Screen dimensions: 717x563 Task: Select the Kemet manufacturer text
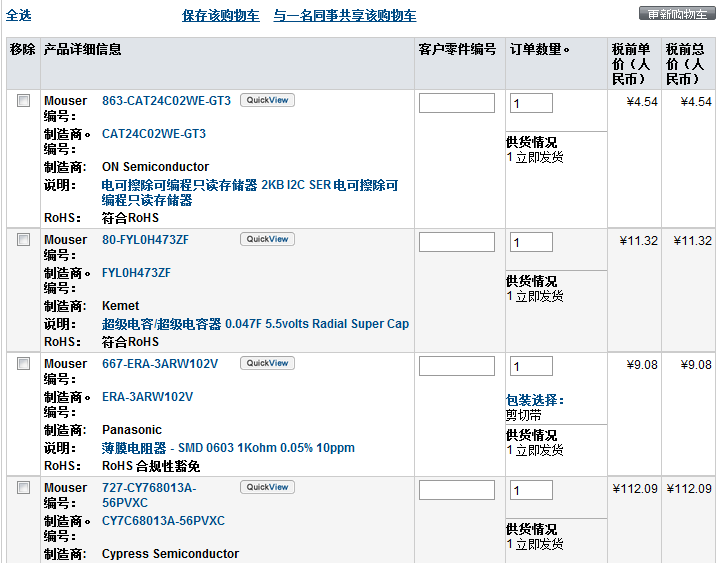click(x=121, y=306)
